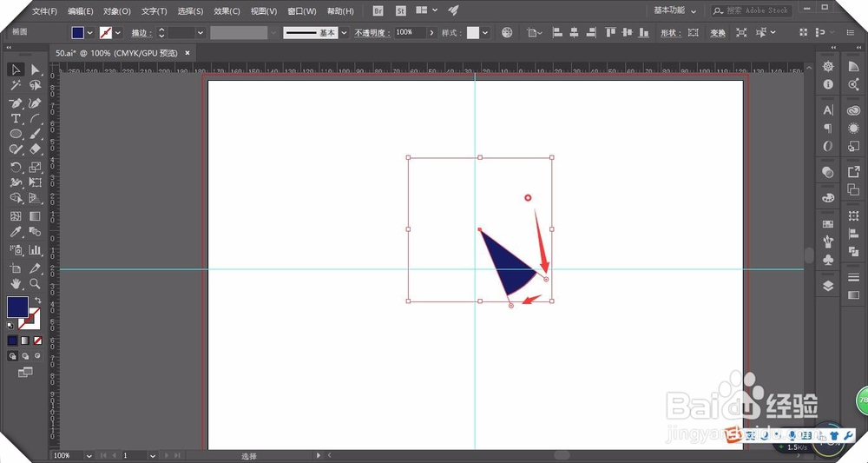Select the Blend tool
Screen dimensions: 868x463
coord(35,231)
